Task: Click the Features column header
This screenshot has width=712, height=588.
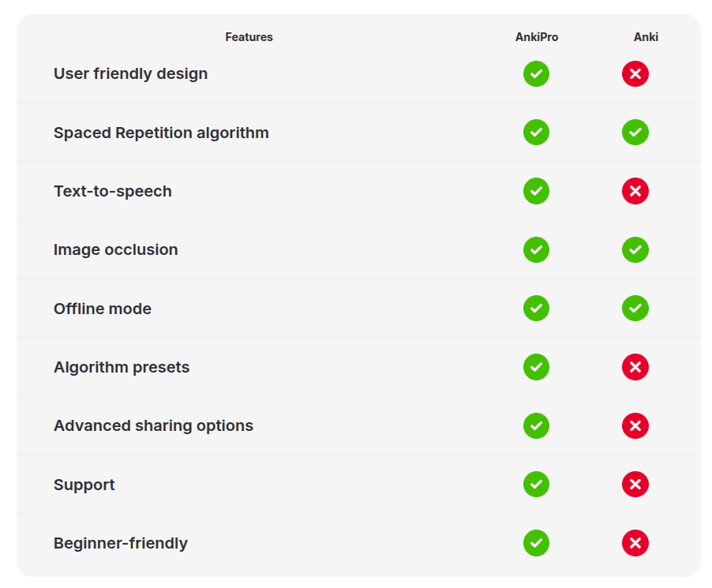Action: pyautogui.click(x=249, y=37)
